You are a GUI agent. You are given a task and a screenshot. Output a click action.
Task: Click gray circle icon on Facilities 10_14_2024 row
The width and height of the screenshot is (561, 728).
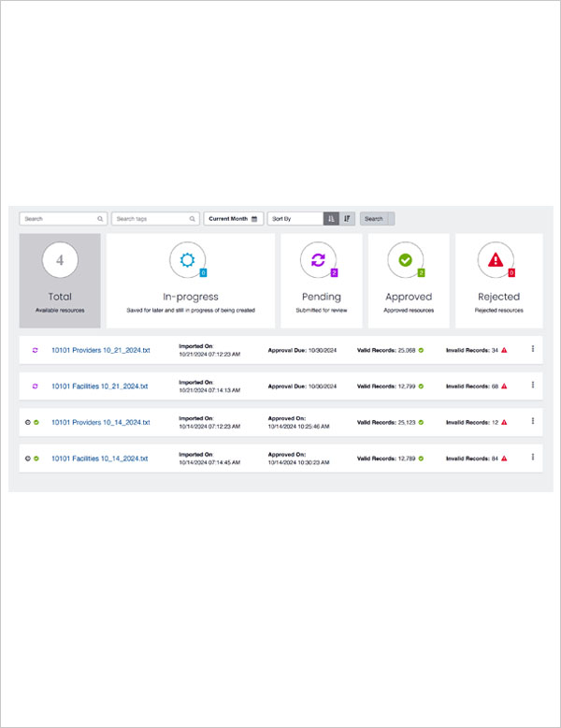click(x=28, y=459)
